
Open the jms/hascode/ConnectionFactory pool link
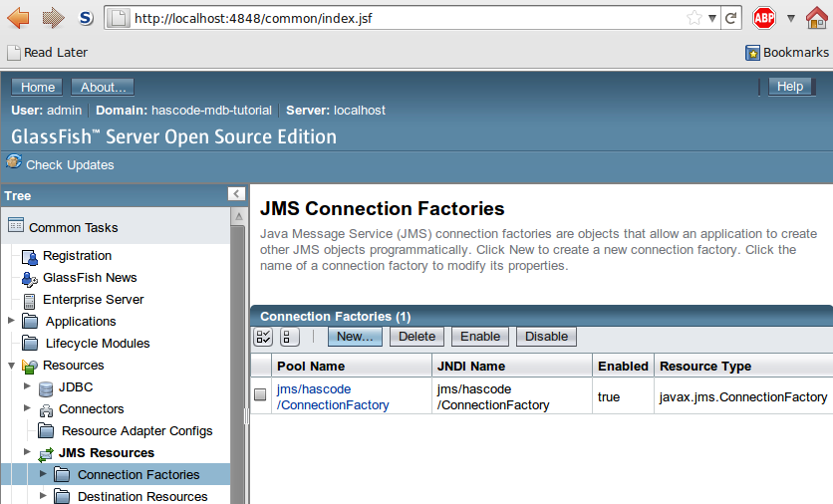(x=333, y=397)
